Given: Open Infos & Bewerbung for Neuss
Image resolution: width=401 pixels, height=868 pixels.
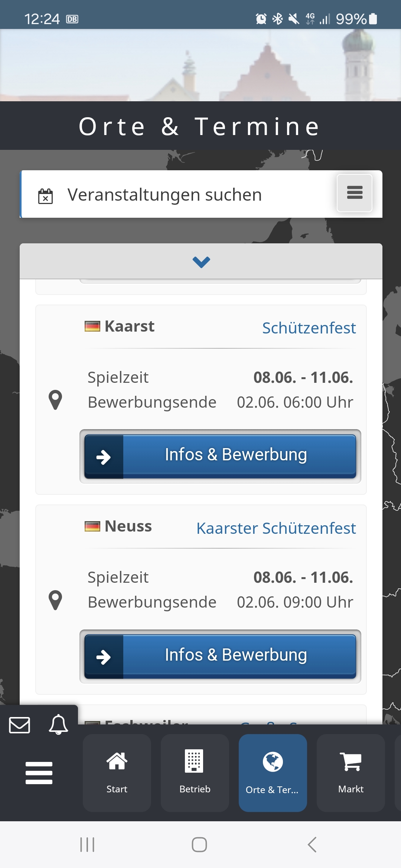Looking at the screenshot, I should click(x=220, y=656).
